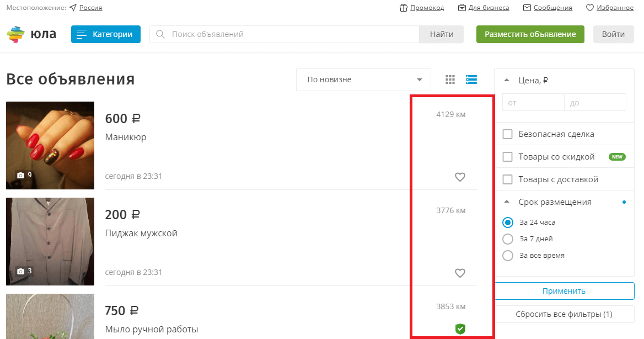Image resolution: width=644 pixels, height=339 pixels.
Task: Click the Юла logo icon
Action: tap(16, 34)
